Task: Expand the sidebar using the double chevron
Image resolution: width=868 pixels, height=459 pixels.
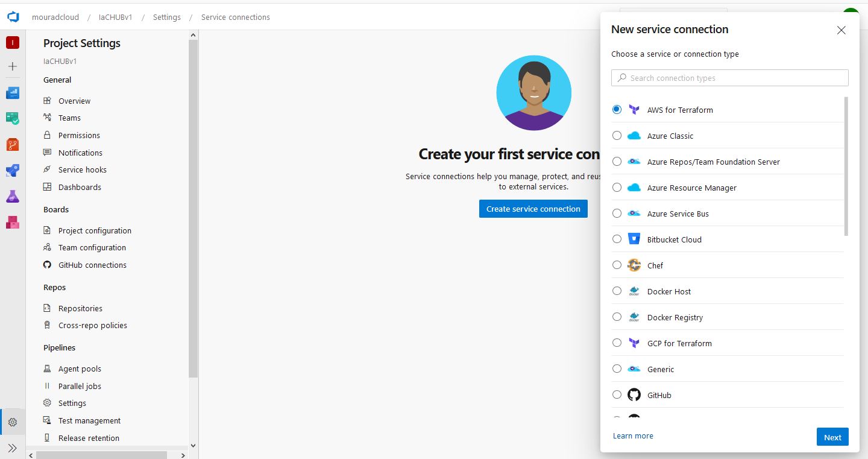Action: pos(13,447)
